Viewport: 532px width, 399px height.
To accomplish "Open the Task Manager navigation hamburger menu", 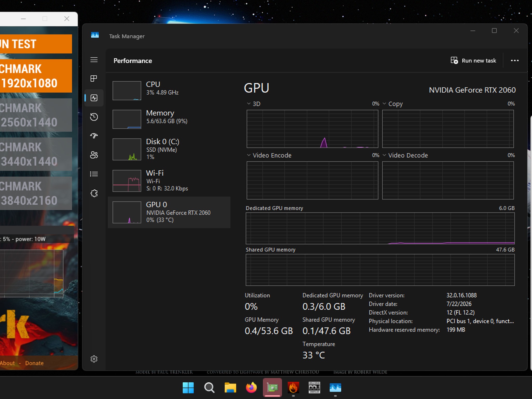I will (x=94, y=60).
